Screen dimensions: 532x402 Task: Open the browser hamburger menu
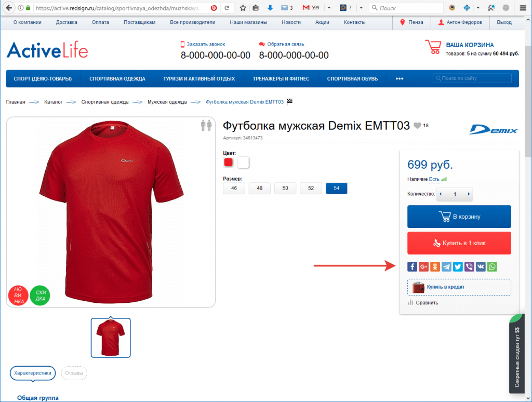523,8
